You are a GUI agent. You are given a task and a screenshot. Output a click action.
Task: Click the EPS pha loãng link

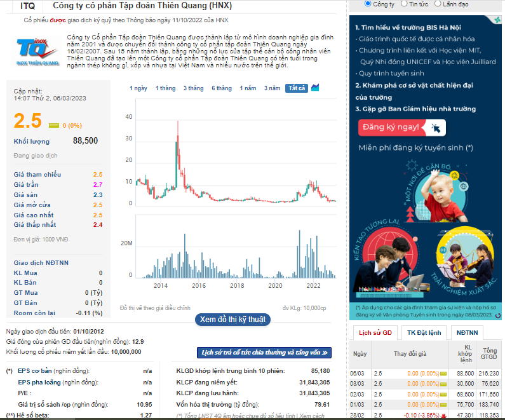39,383
